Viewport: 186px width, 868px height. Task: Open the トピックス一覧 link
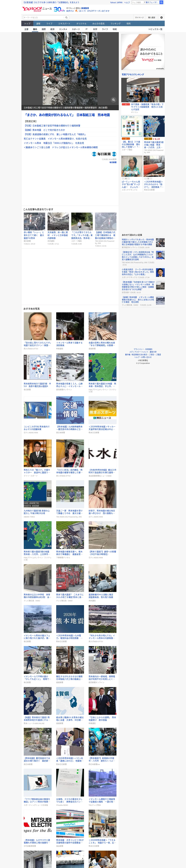click(x=155, y=29)
